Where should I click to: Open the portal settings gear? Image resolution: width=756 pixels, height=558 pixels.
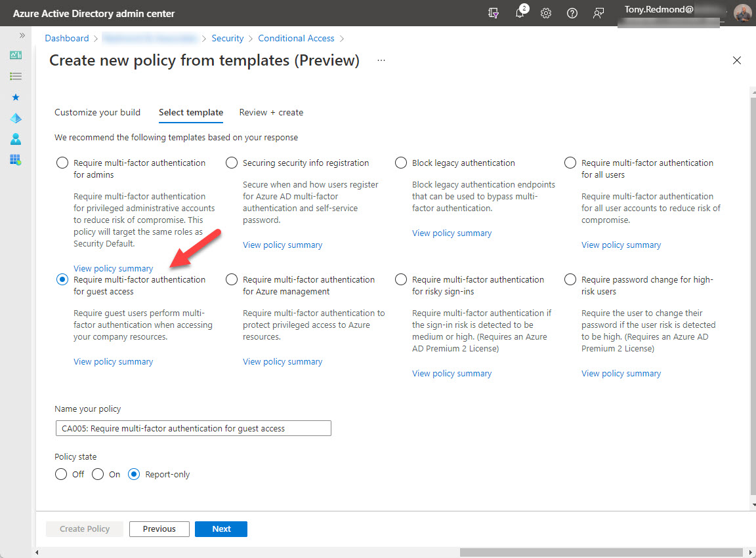[546, 12]
